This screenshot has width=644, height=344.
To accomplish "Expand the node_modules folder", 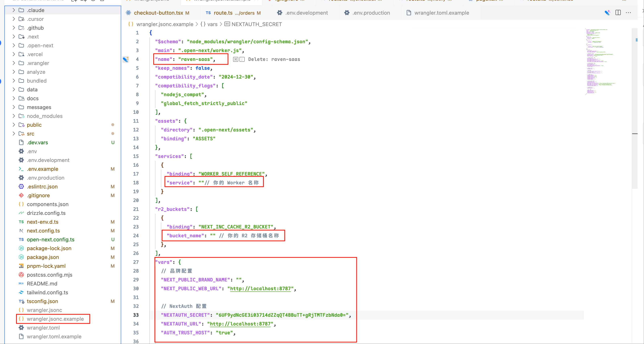I will (14, 116).
